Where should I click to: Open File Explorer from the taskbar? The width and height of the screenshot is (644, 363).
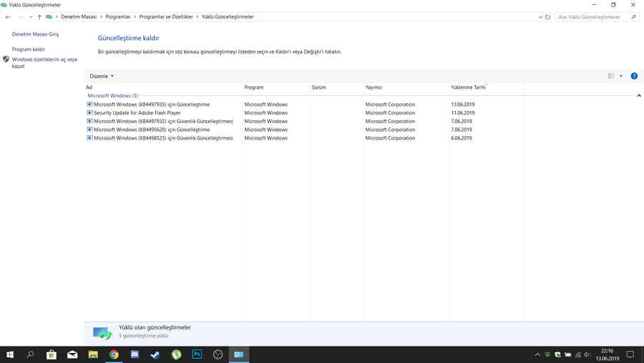pos(93,354)
